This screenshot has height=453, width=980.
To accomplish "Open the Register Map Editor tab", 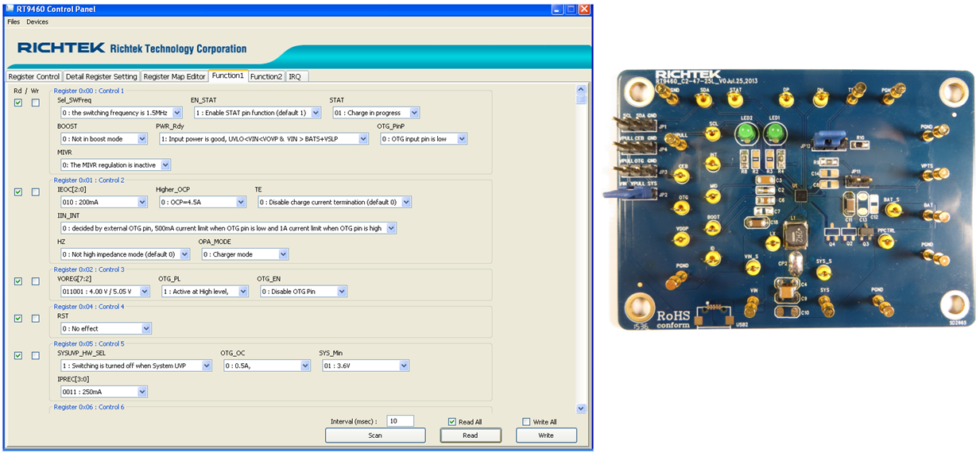I will (x=174, y=76).
